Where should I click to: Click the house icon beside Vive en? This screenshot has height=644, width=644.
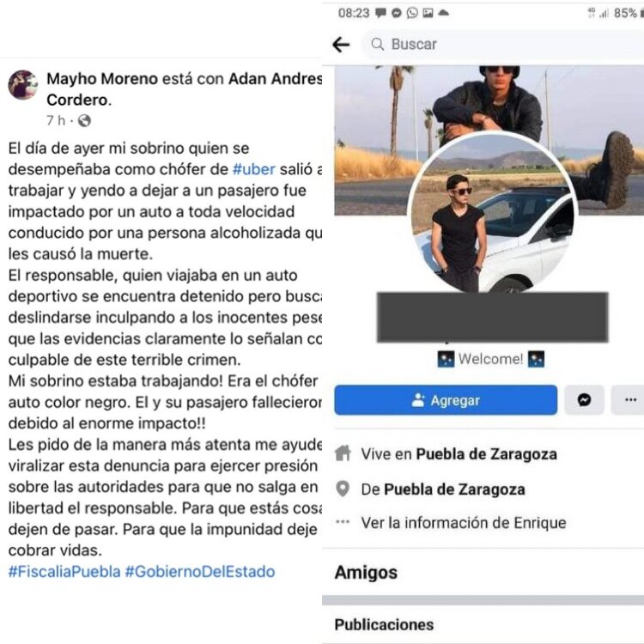(343, 453)
